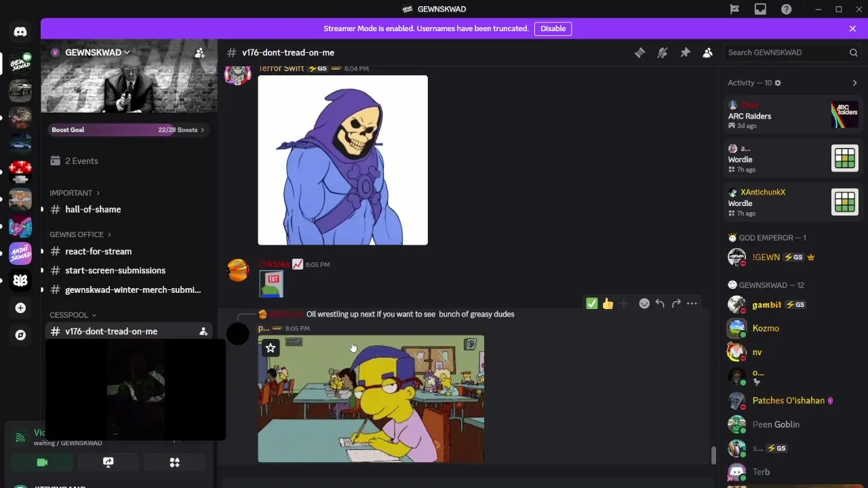Open the Threads icon in channel header
The image size is (868, 488).
639,53
